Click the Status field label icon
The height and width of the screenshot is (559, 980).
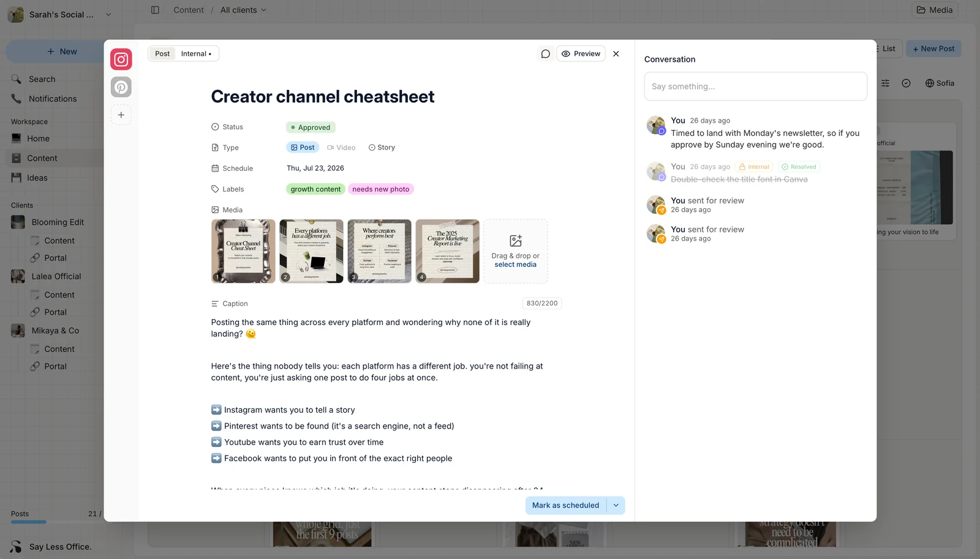215,127
